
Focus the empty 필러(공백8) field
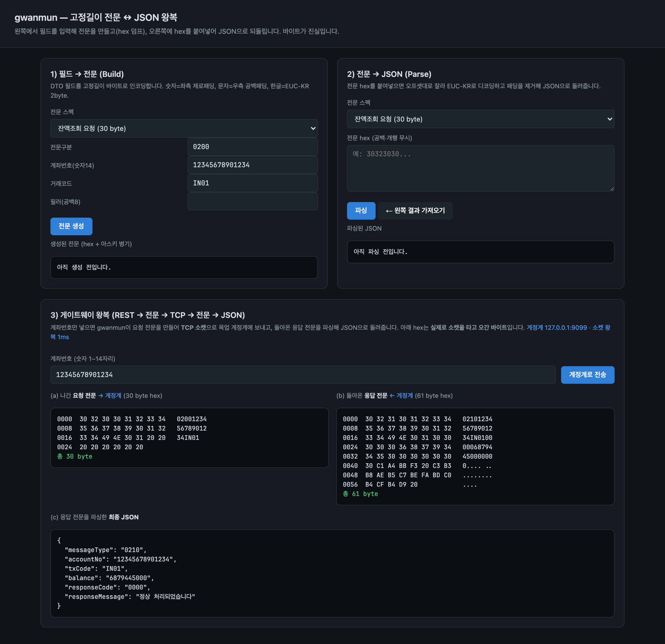point(252,202)
